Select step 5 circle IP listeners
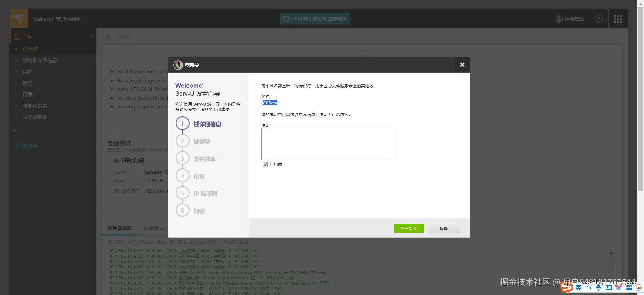The height and width of the screenshot is (295, 644). point(182,193)
